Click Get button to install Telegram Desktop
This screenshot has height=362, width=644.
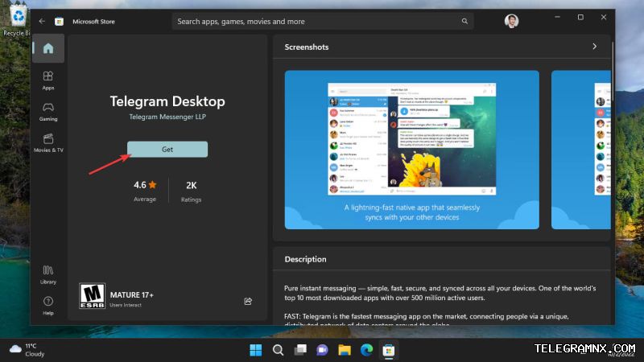167,150
